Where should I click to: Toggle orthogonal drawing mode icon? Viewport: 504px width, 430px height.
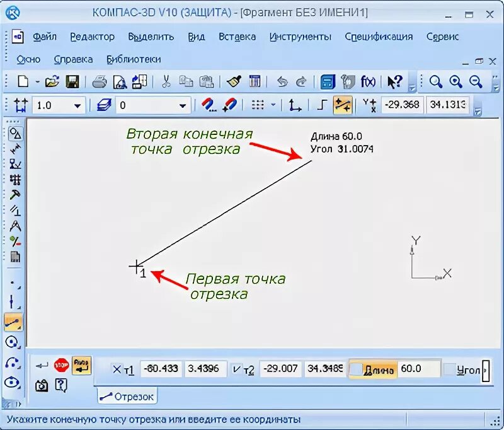[x=322, y=105]
